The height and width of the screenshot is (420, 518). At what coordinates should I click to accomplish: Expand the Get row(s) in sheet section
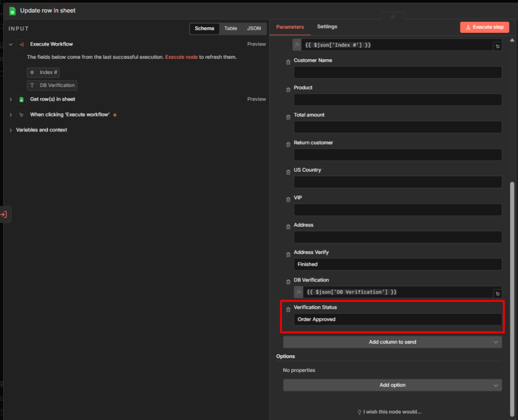[x=10, y=99]
